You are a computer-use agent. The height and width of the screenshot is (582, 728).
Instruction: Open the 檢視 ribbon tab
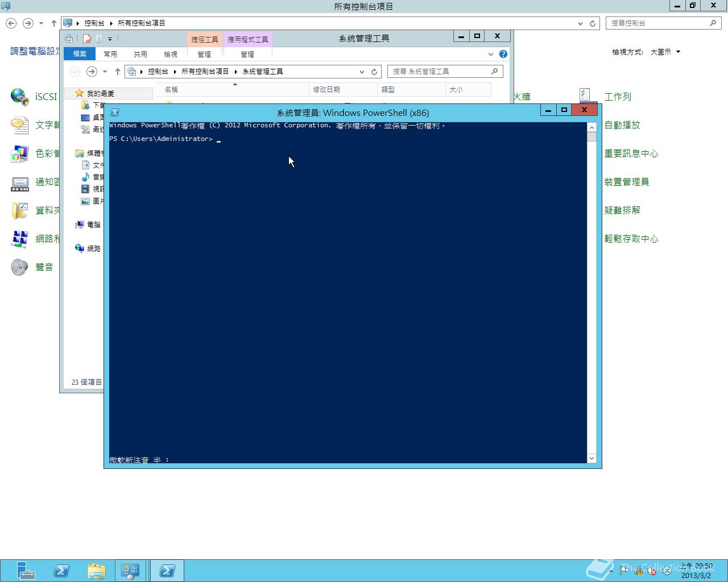click(x=171, y=54)
